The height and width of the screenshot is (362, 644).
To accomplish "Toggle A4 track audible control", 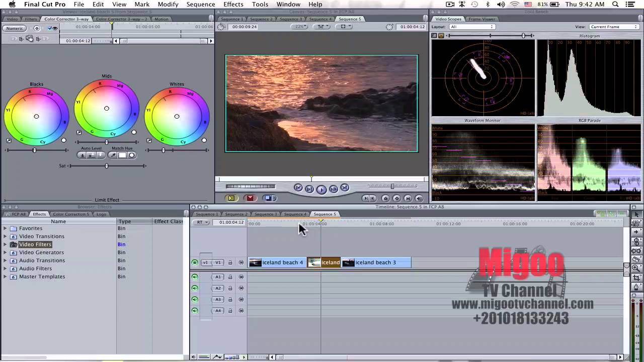I will [195, 311].
